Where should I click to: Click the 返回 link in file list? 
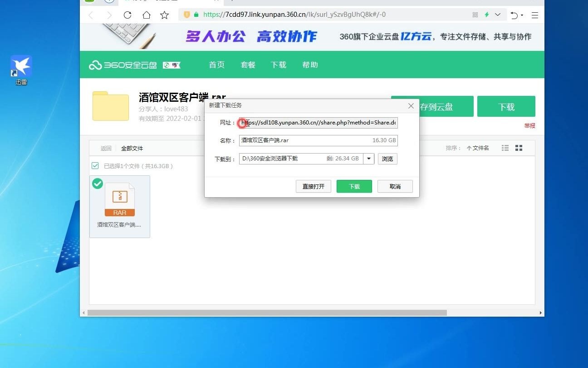coord(106,148)
